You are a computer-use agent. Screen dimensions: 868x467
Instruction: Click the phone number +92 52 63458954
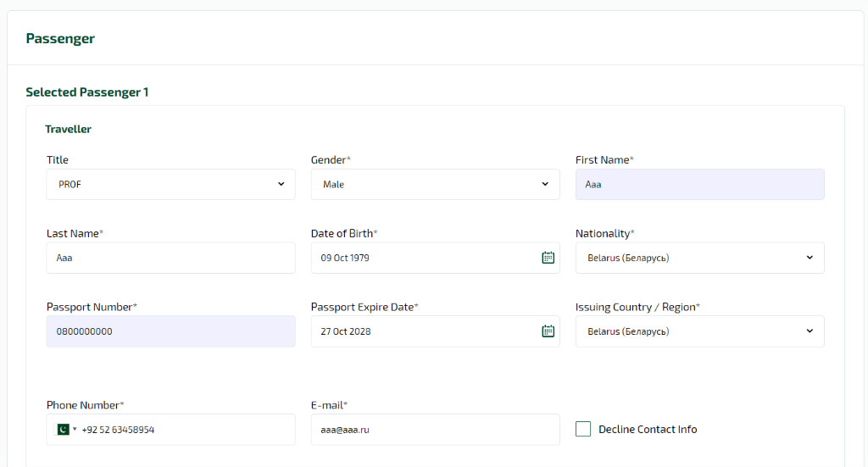[x=118, y=430]
